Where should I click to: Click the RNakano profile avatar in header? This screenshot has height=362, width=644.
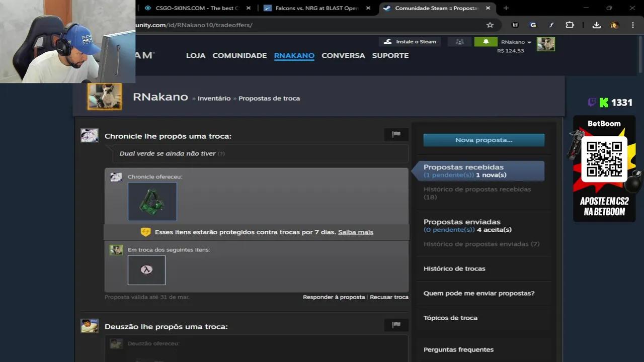coord(545,44)
